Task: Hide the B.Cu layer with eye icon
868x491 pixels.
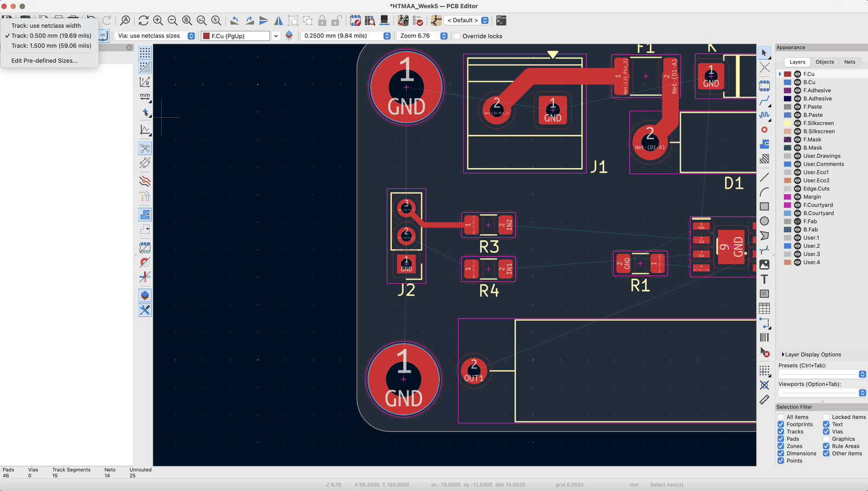Action: [x=797, y=82]
